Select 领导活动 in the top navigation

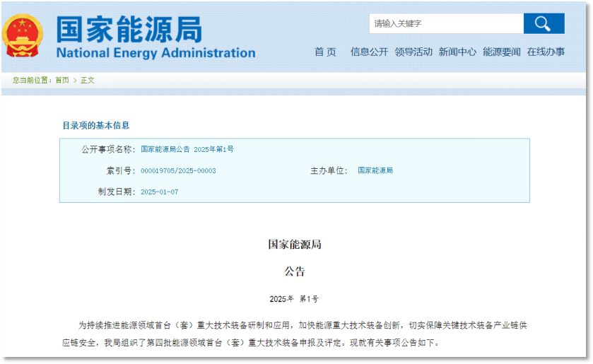tap(413, 52)
